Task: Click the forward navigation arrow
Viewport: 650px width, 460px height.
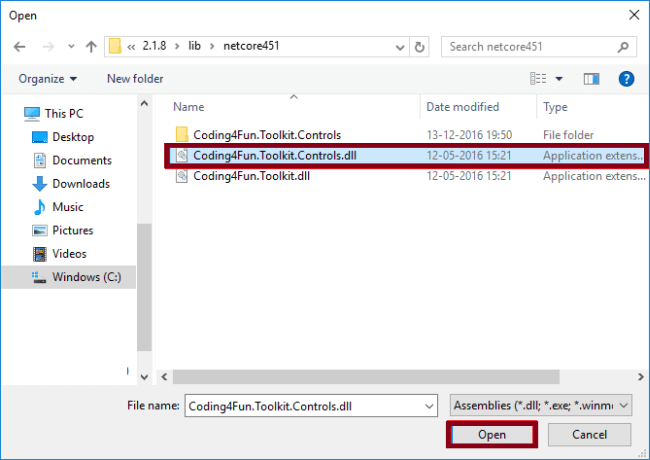Action: (x=48, y=47)
